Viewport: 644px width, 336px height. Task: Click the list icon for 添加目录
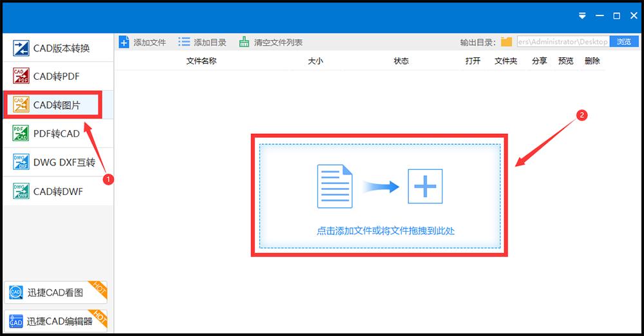(184, 41)
